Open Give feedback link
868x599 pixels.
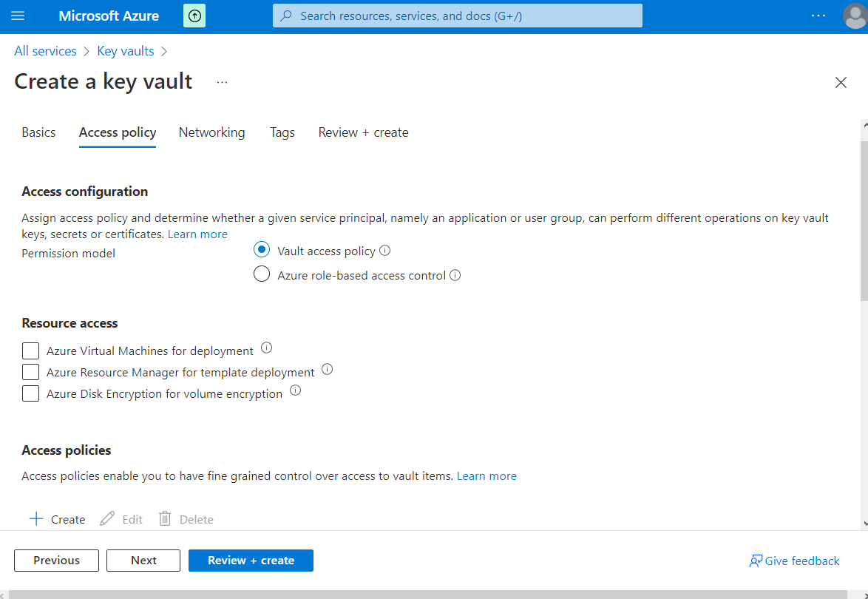794,561
